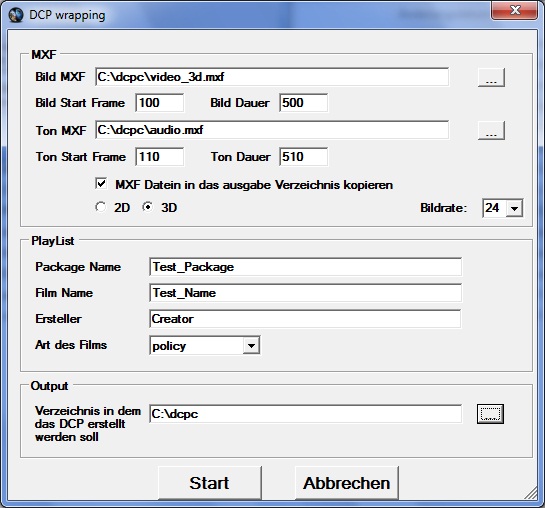Click the Ton Start Frame field
Screen dimensions: 545x508
tap(160, 157)
